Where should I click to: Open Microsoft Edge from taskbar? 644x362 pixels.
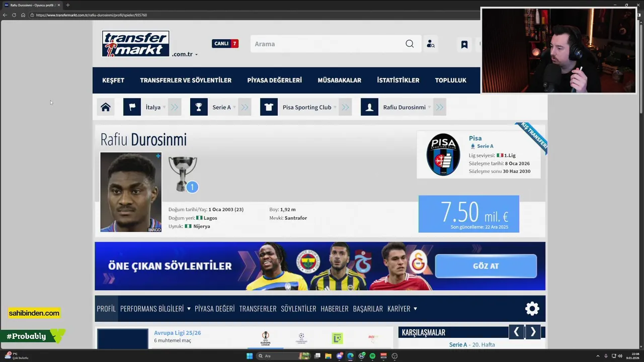click(x=350, y=356)
